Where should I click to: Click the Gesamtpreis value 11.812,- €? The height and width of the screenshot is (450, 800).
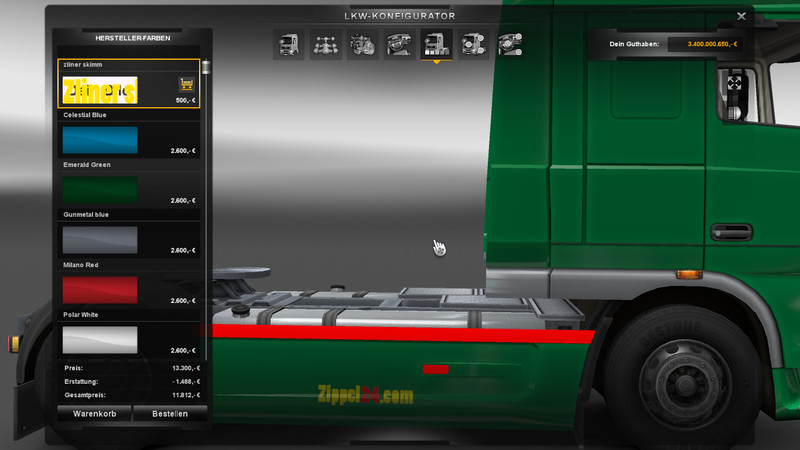point(186,395)
